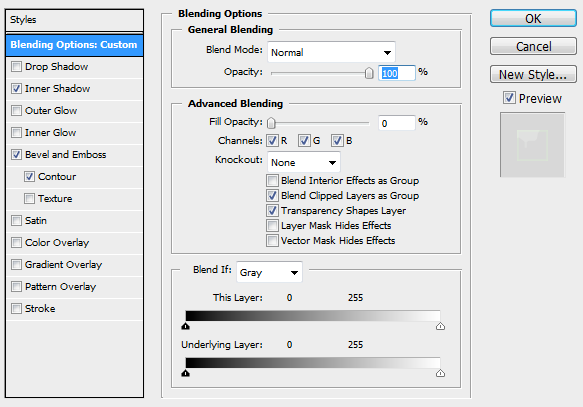Screen dimensions: 583x407
Task: Open the Bevel and Emboss settings row
Action: 74,155
